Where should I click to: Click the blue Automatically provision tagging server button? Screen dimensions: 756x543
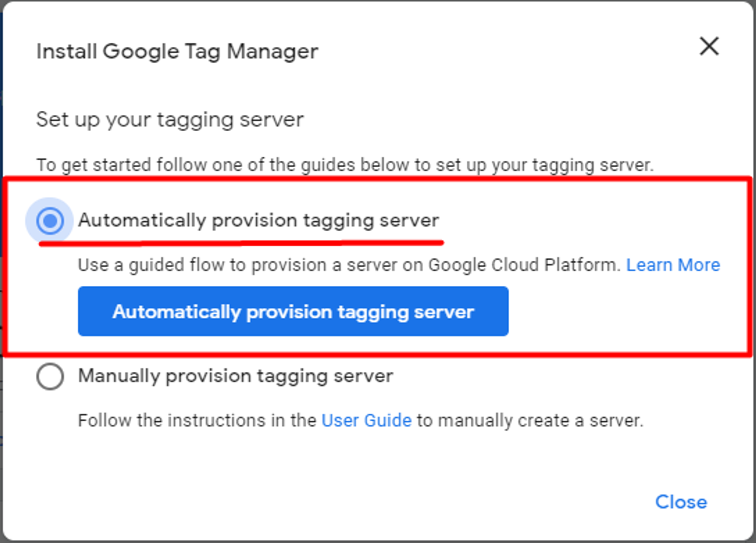293,311
